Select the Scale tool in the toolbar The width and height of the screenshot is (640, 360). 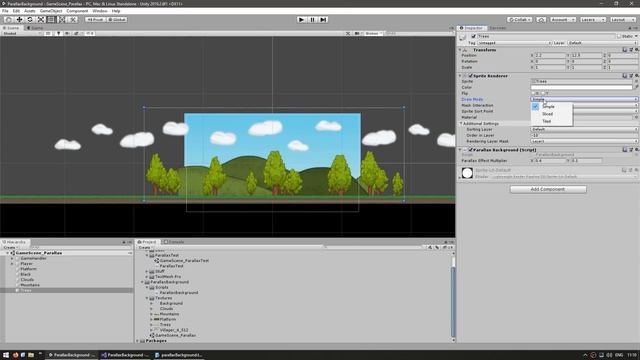pyautogui.click(x=41, y=19)
